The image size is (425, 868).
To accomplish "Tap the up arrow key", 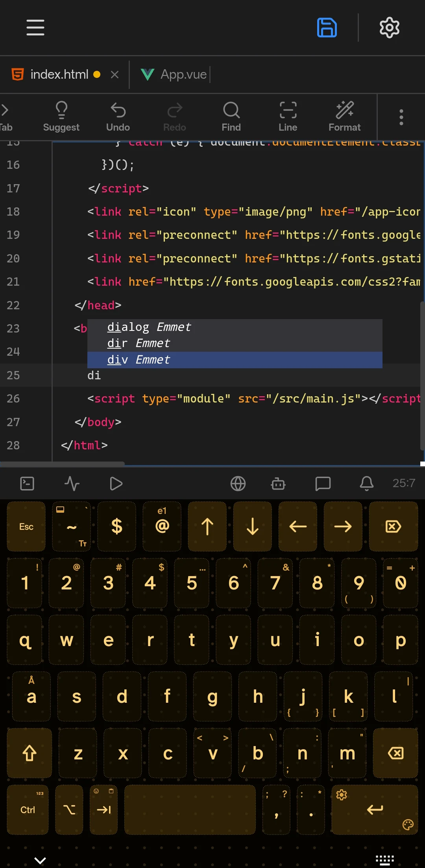I will tap(207, 526).
